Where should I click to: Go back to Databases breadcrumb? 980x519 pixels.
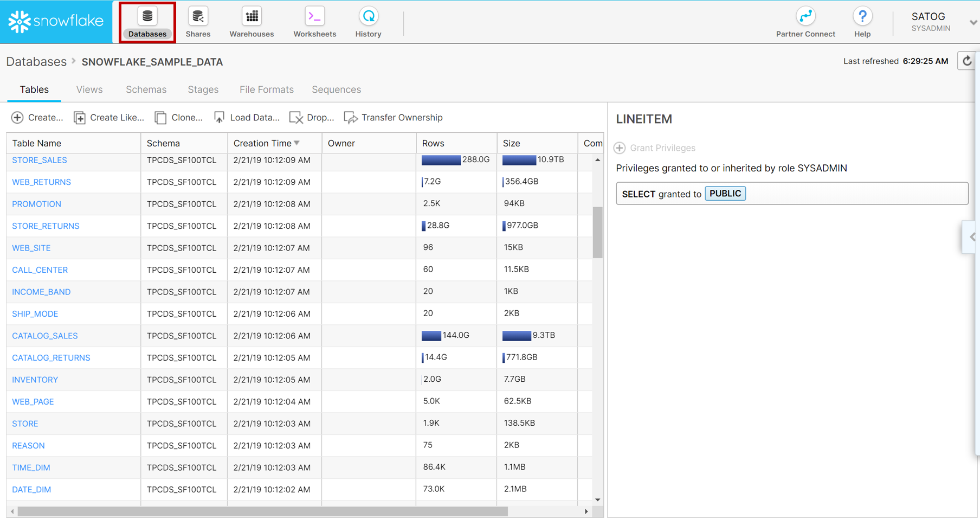(x=36, y=62)
